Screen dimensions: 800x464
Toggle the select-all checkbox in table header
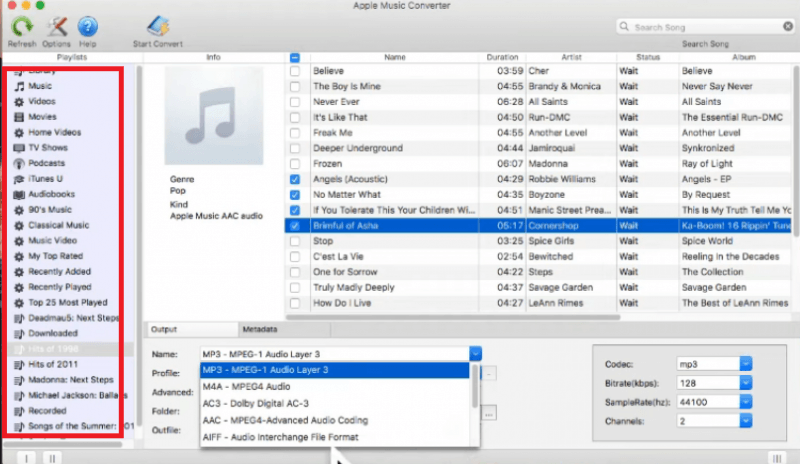[295, 58]
